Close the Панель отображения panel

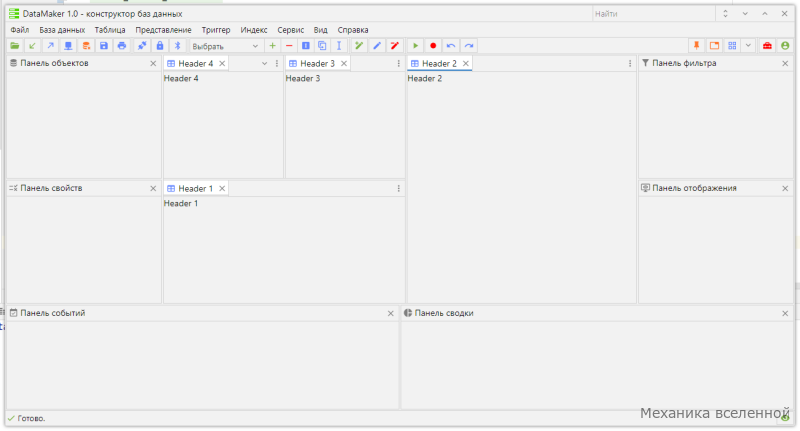785,189
